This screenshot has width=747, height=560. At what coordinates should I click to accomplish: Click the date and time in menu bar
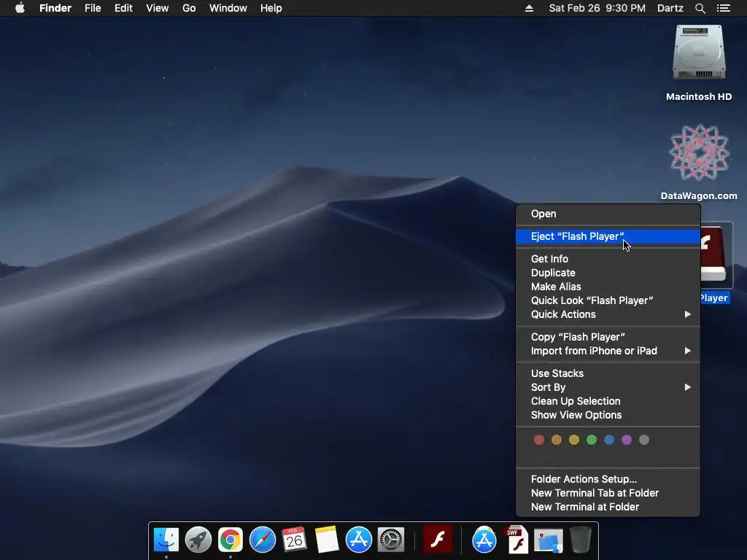(x=597, y=8)
